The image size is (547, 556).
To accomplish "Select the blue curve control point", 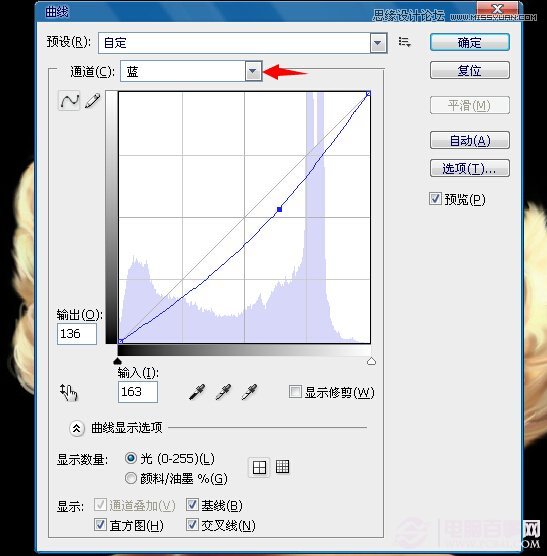I will [279, 209].
